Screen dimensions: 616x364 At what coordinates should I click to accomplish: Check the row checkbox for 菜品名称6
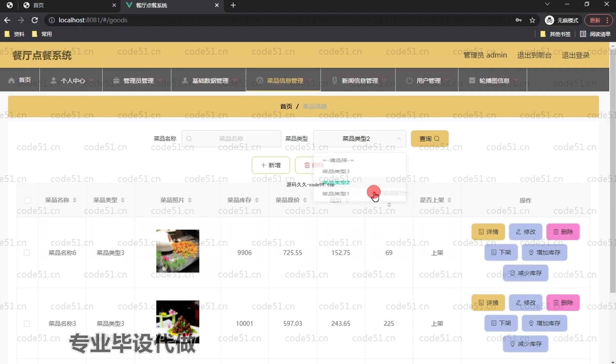27,253
